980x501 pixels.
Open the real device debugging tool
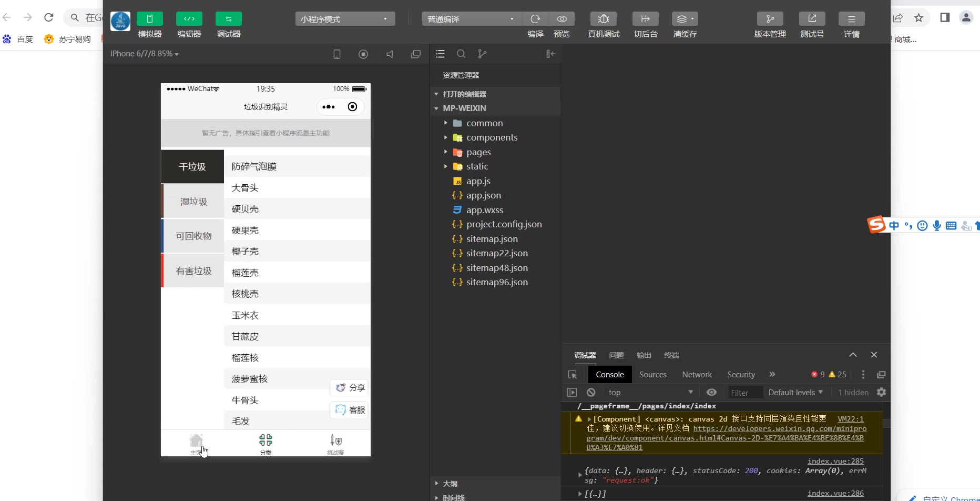603,19
